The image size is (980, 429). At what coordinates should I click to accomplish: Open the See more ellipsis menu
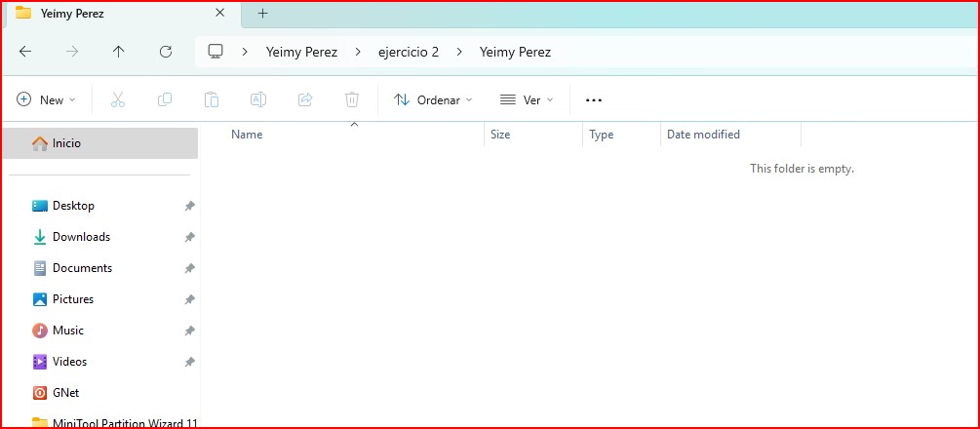594,99
